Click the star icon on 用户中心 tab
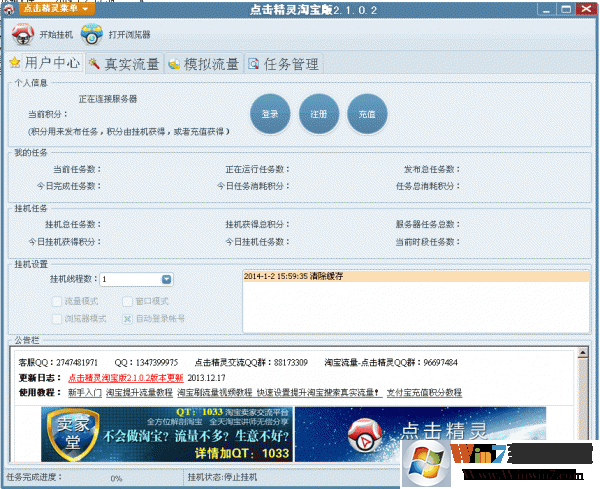Image resolution: width=600 pixels, height=489 pixels. [x=14, y=63]
